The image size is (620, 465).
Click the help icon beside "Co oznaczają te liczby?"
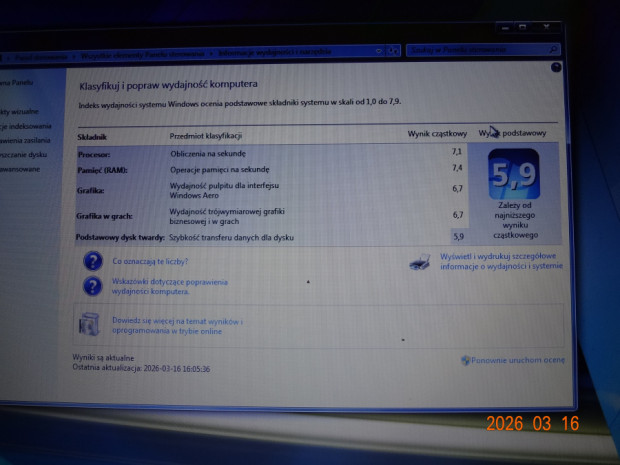(x=92, y=261)
